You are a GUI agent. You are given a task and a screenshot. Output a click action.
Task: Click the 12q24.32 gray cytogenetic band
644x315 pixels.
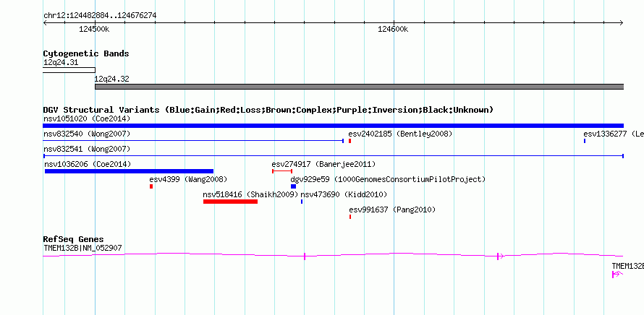pos(360,87)
